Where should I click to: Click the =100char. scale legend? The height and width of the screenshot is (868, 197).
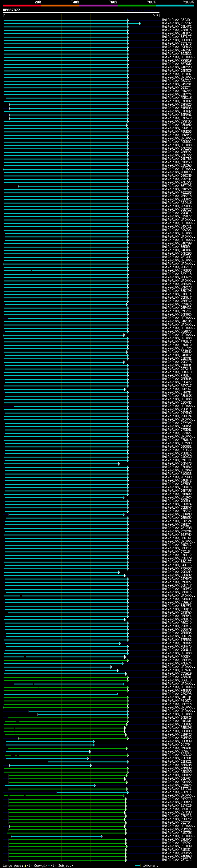point(147,866)
